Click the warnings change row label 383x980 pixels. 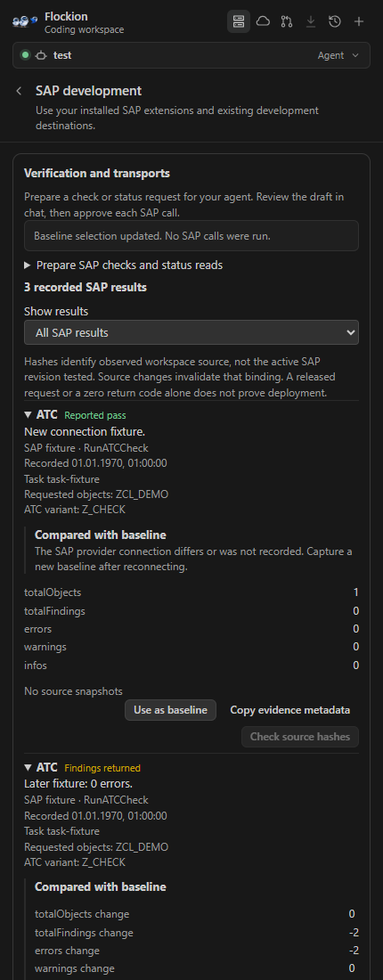pyautogui.click(x=74, y=968)
